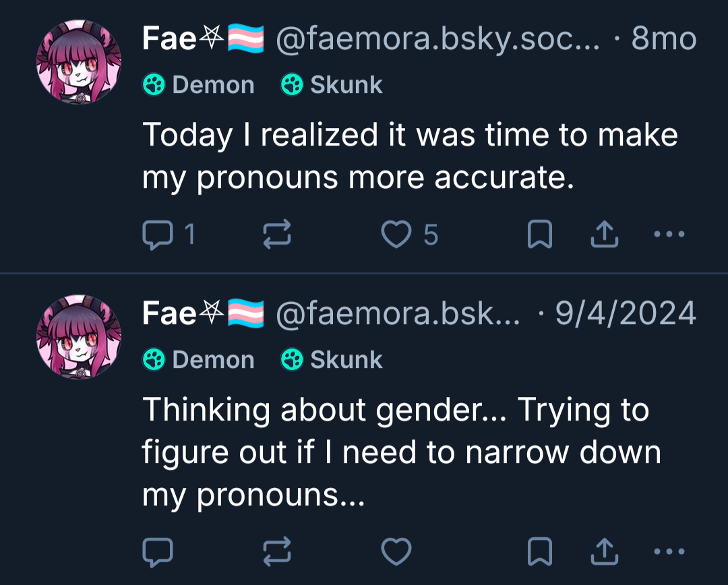
Task: Like the post with 5 likes
Action: tap(396, 235)
